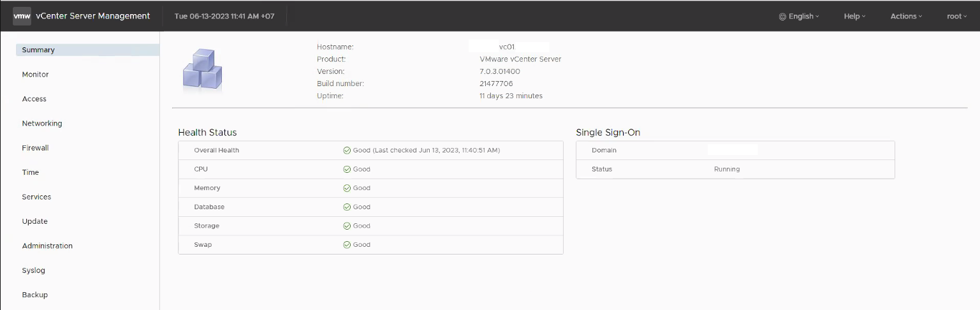Click the Single Sign-On Domain label
The image size is (980, 310).
click(604, 151)
